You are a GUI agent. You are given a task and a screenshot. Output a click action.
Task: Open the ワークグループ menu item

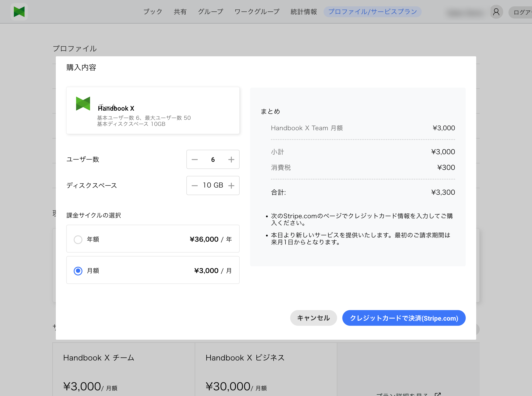point(257,12)
